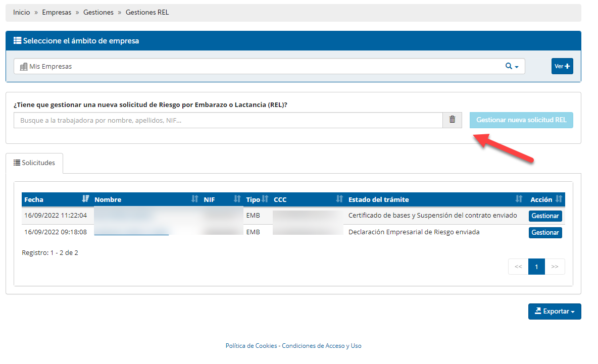This screenshot has width=598, height=364.
Task: Navigate to Inicio in breadcrumb
Action: pos(21,13)
